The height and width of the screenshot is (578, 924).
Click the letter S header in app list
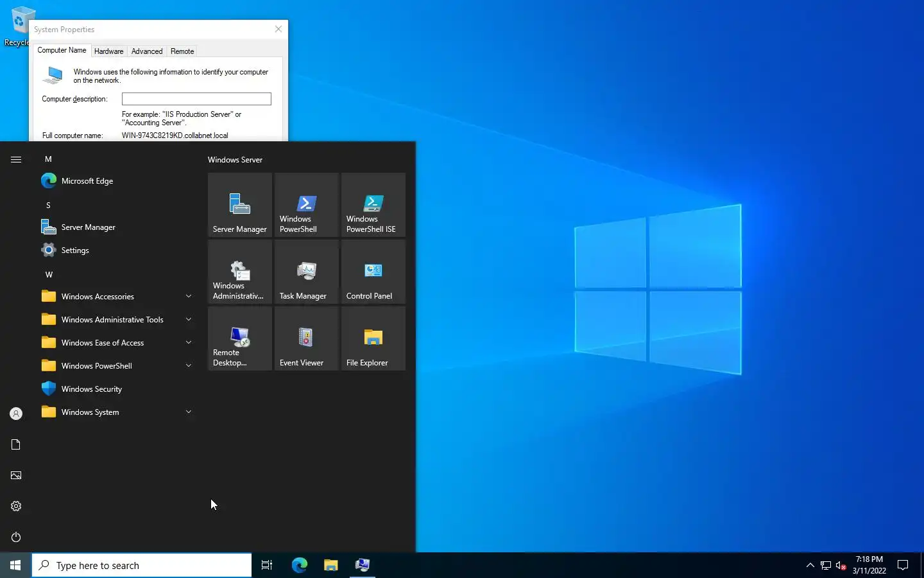coord(48,206)
